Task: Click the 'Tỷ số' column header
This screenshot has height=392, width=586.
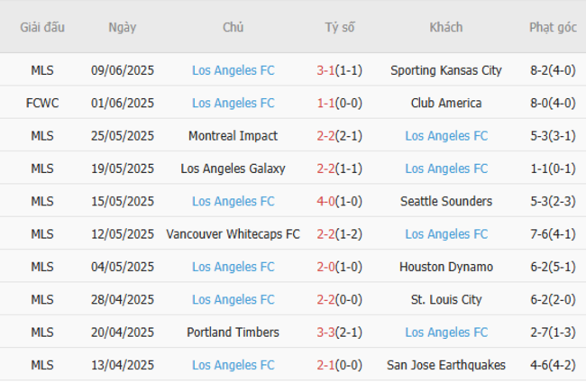Action: coord(340,27)
